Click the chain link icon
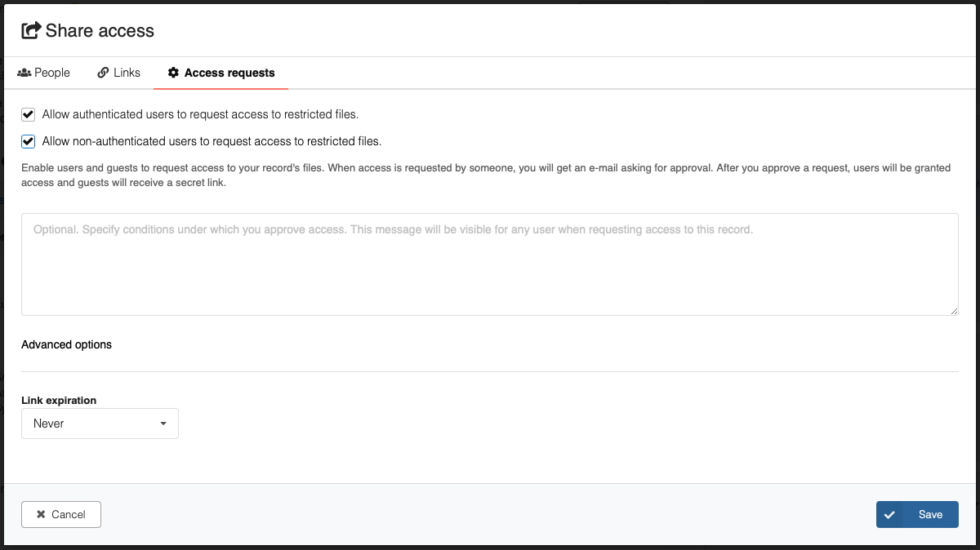 click(x=103, y=73)
